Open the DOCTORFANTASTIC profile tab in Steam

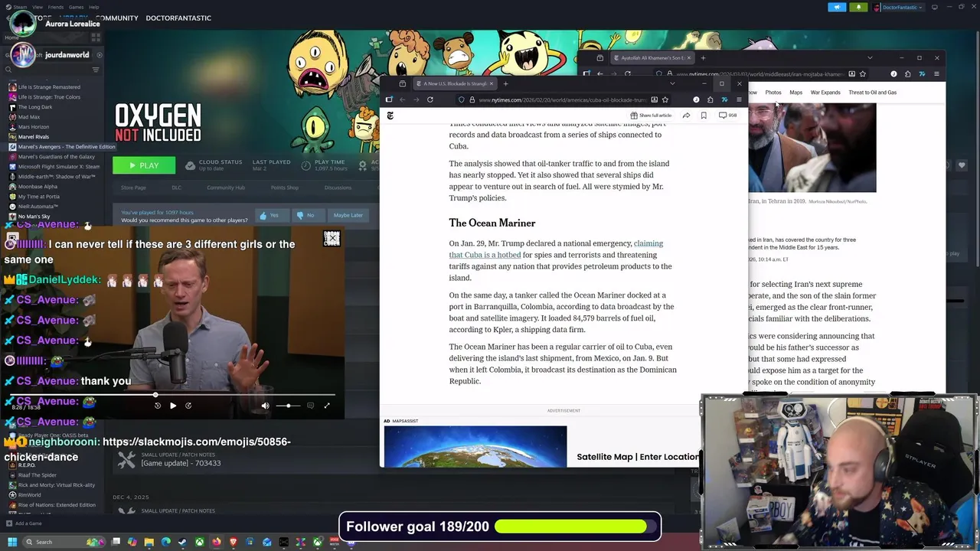click(x=178, y=18)
